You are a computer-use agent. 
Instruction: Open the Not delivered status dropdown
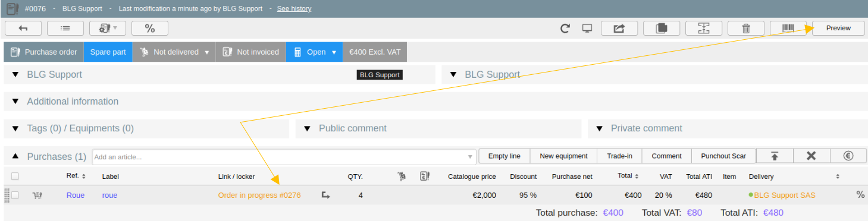coord(174,52)
